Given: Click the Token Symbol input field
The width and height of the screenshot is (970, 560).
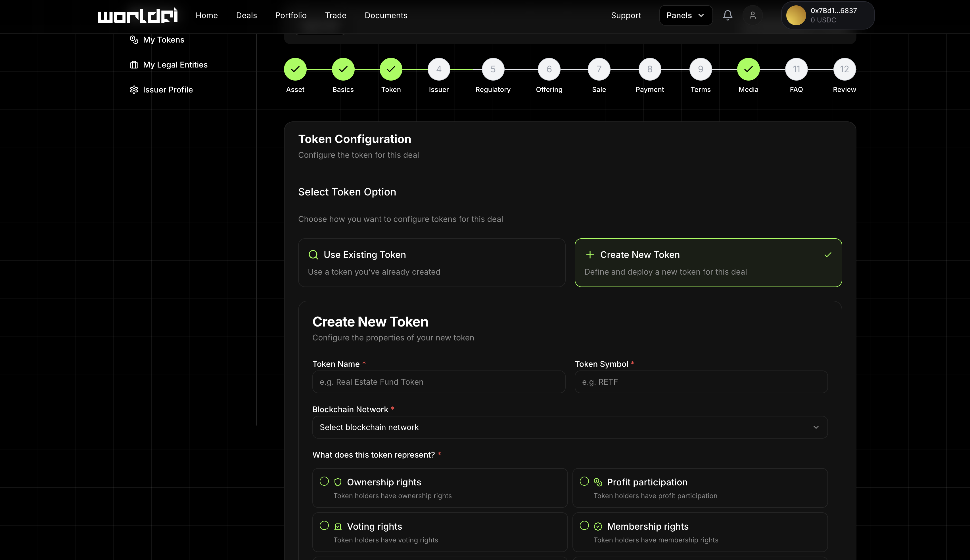Looking at the screenshot, I should click(701, 382).
